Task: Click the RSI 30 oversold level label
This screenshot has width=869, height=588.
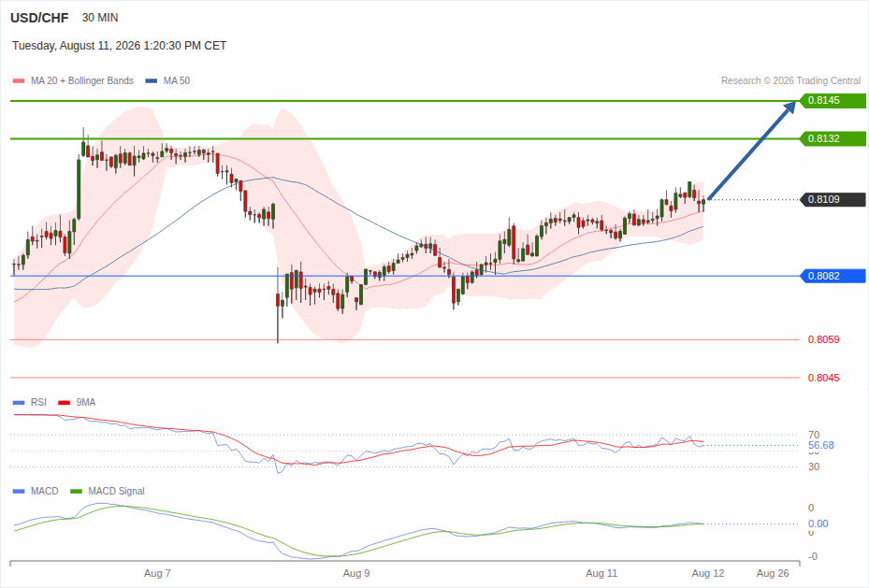Action: coord(814,466)
